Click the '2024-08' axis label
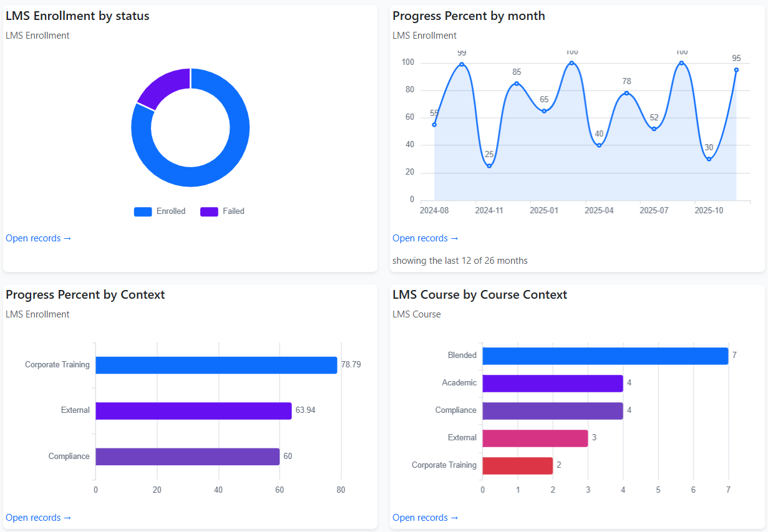This screenshot has width=768, height=532. [434, 211]
